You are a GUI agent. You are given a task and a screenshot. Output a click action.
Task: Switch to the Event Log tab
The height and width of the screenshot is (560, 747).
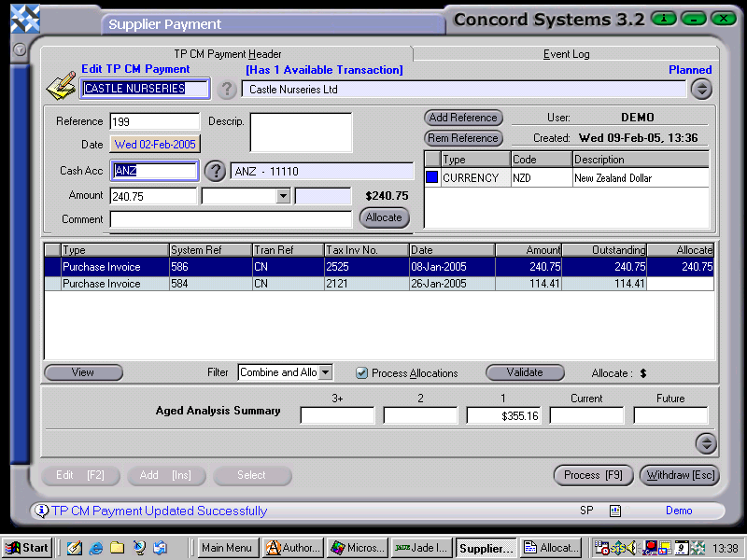(x=566, y=54)
